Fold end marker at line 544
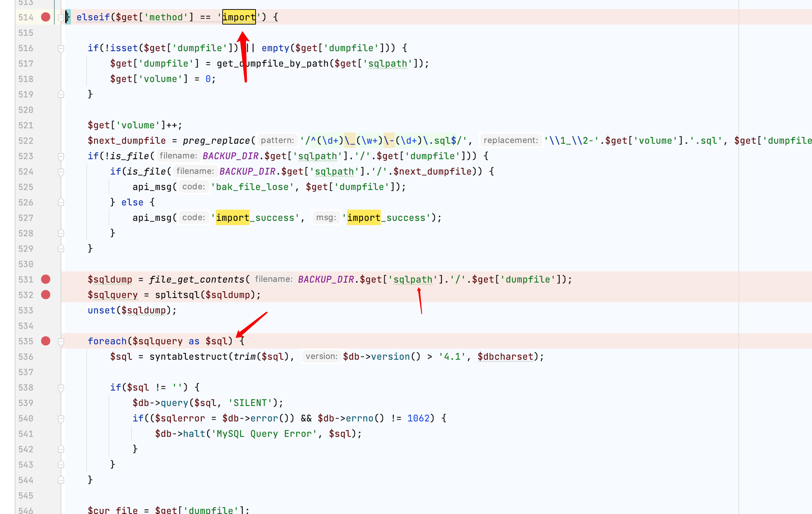This screenshot has width=812, height=514. click(61, 480)
